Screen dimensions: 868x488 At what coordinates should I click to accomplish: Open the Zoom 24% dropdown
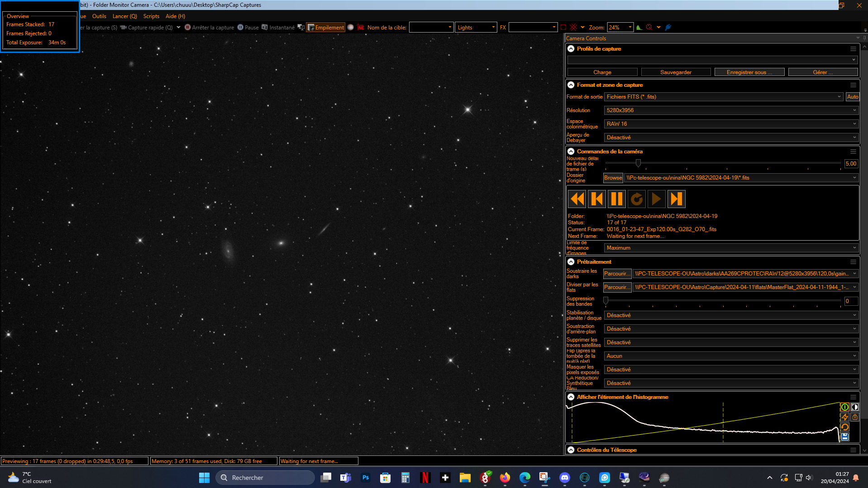coord(620,28)
